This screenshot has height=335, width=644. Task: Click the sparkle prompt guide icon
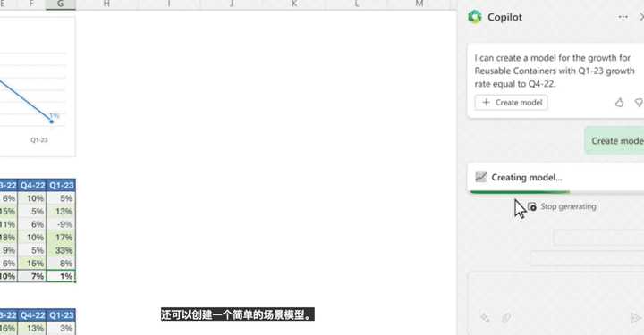click(485, 317)
